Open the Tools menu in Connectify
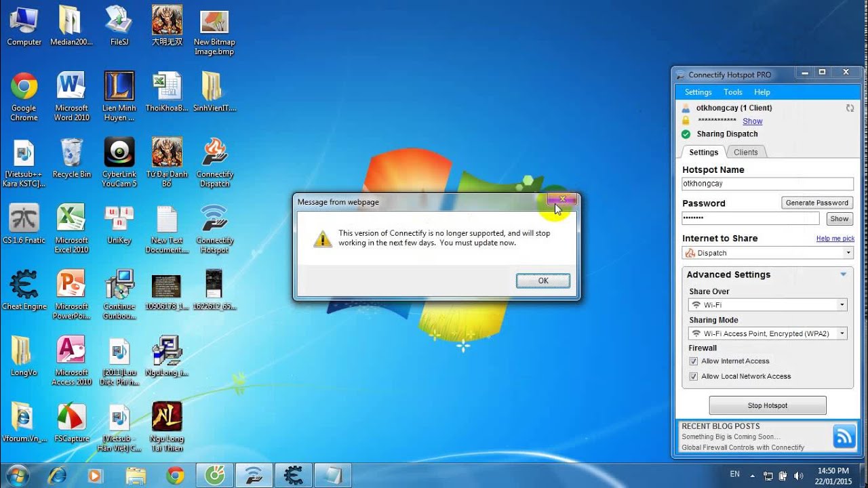 coord(733,92)
